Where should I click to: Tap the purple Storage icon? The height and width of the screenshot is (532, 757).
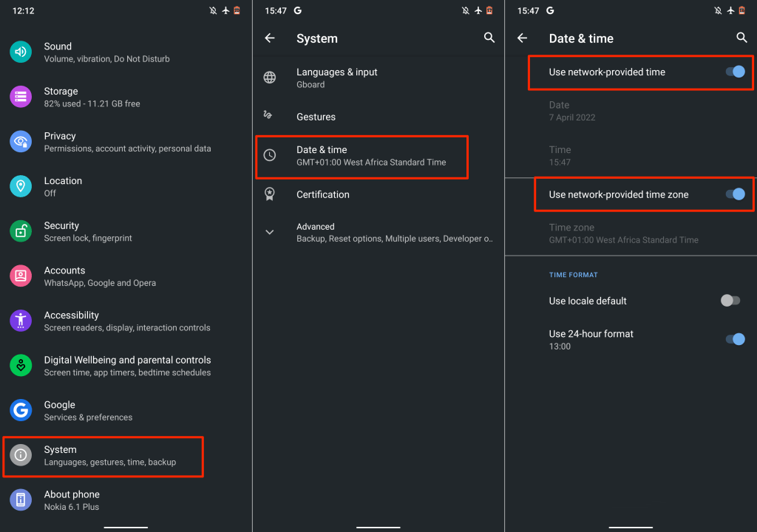(x=21, y=97)
